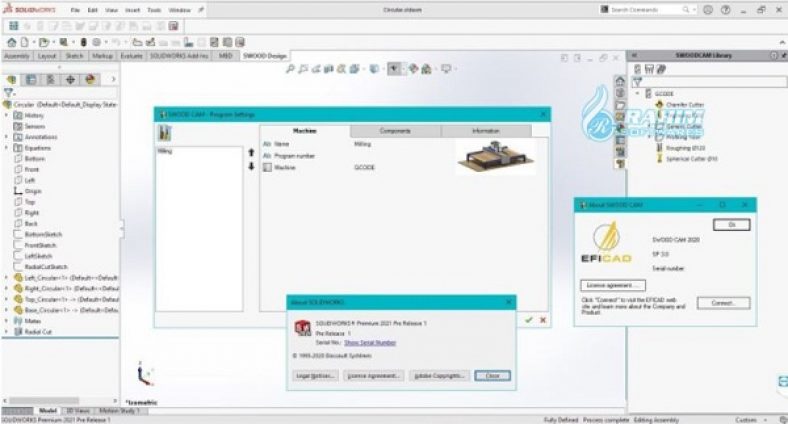Image resolution: width=788 pixels, height=424 pixels.
Task: Click the License Agreement button in About SOLIDWORKS
Action: click(x=374, y=376)
